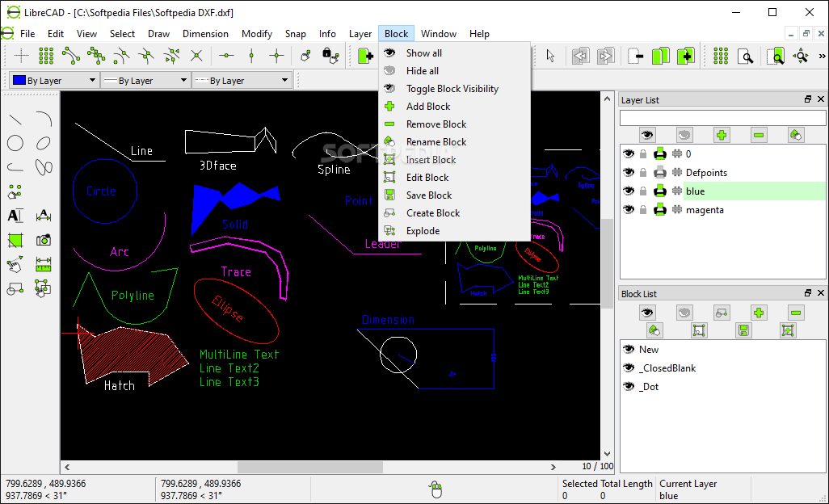Toggle snap on entity
This screenshot has height=504, width=829.
click(95, 56)
